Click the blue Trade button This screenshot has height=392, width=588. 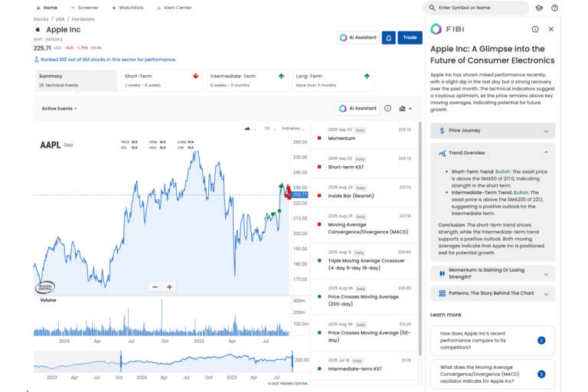[410, 38]
